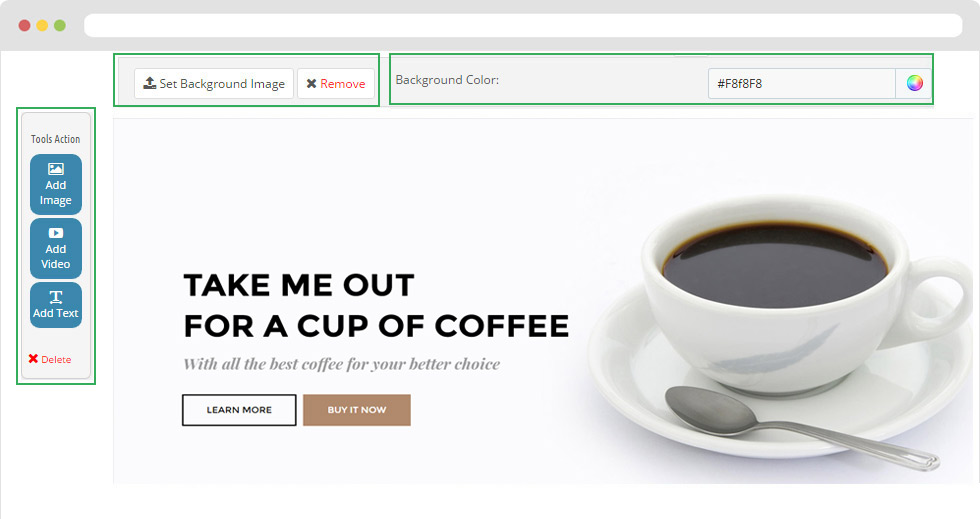980x519 pixels.
Task: Focus the #F8f8F8 hex color field
Action: pyautogui.click(x=801, y=84)
